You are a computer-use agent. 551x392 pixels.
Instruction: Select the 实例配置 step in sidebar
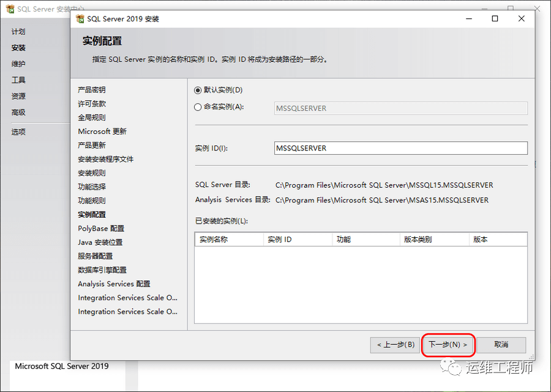(x=92, y=215)
